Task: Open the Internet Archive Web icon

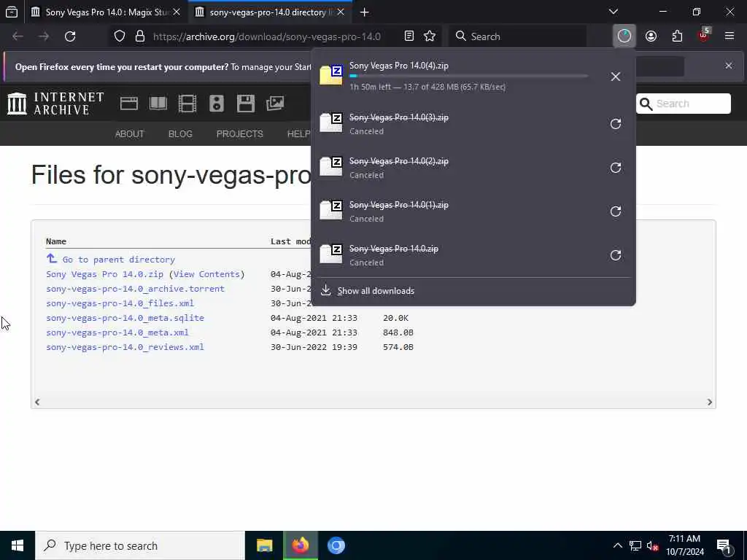Action: tap(129, 104)
